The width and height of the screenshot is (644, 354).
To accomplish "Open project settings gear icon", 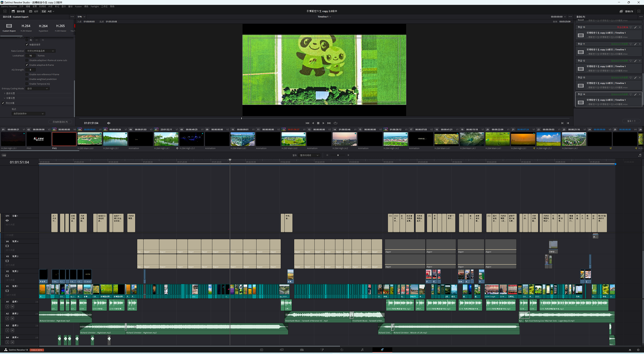I will tap(638, 350).
